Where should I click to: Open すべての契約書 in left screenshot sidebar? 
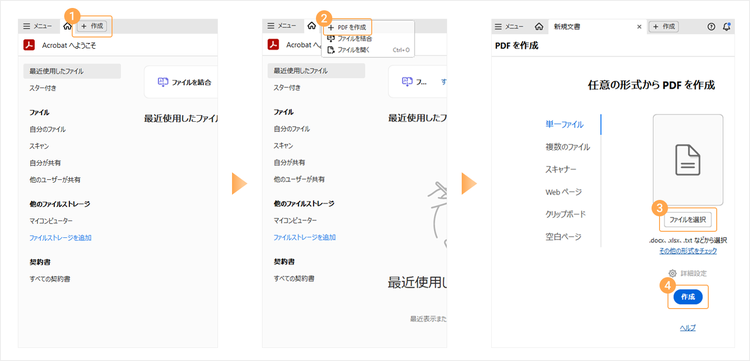[x=50, y=278]
